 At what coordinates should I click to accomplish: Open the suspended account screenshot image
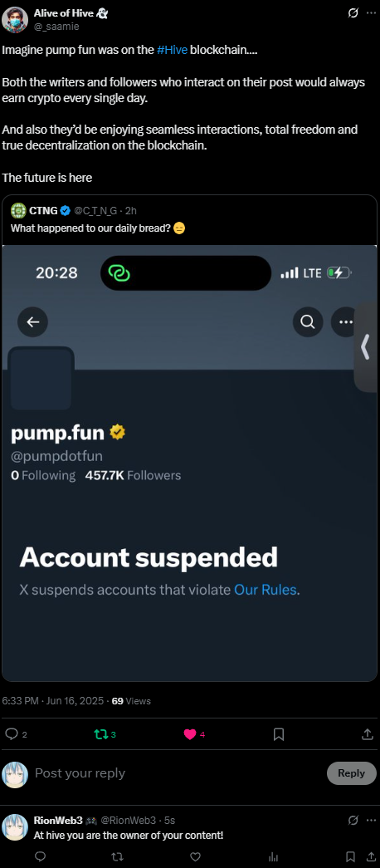[x=190, y=463]
